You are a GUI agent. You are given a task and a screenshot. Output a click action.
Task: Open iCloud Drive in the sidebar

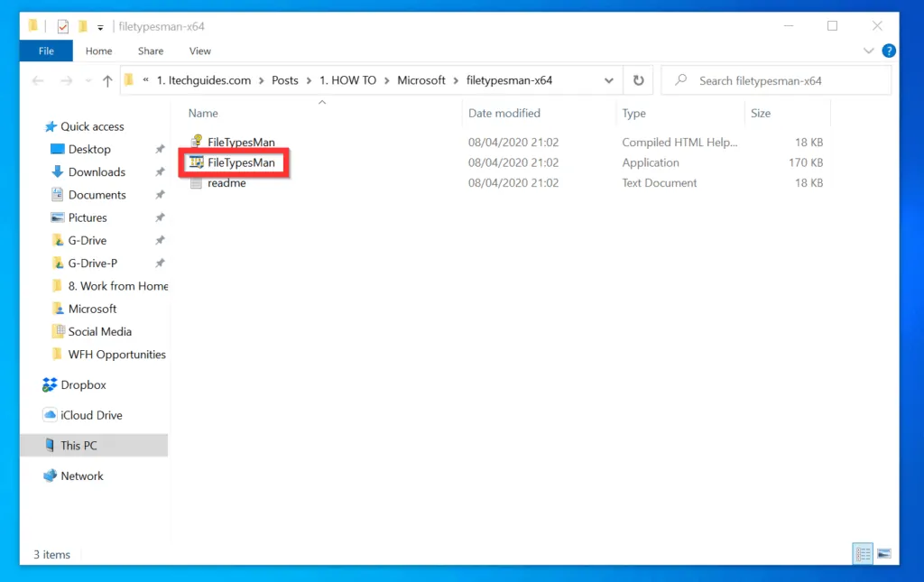click(x=91, y=416)
